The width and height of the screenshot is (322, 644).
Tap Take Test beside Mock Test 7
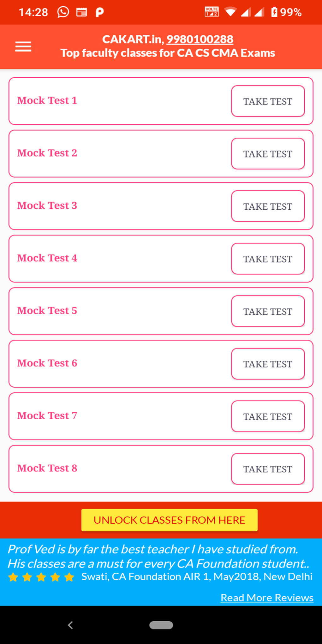(x=268, y=416)
